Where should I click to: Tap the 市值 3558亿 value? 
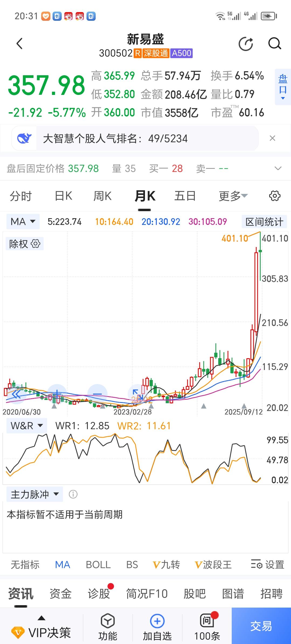tap(170, 113)
